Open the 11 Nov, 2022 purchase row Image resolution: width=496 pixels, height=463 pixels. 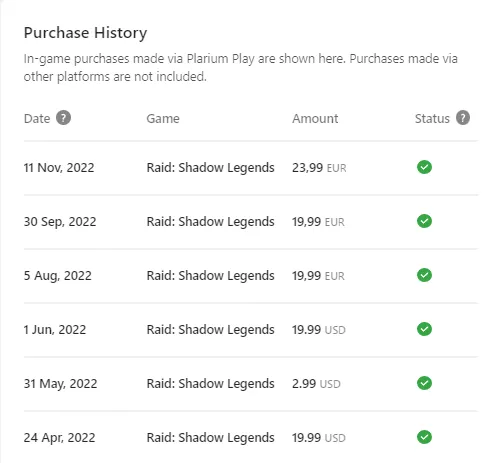tap(251, 168)
